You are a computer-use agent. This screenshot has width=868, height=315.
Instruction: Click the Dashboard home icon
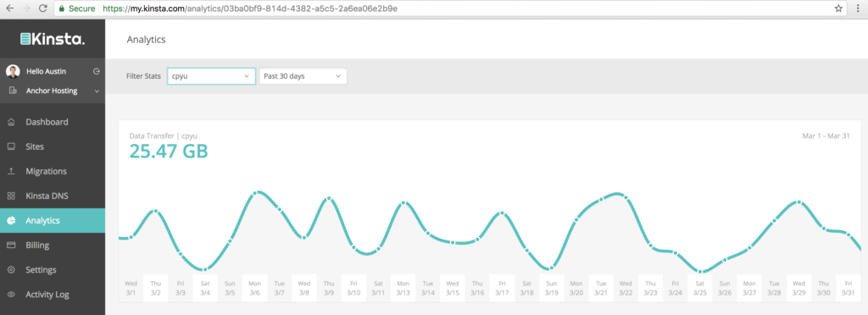(x=11, y=122)
